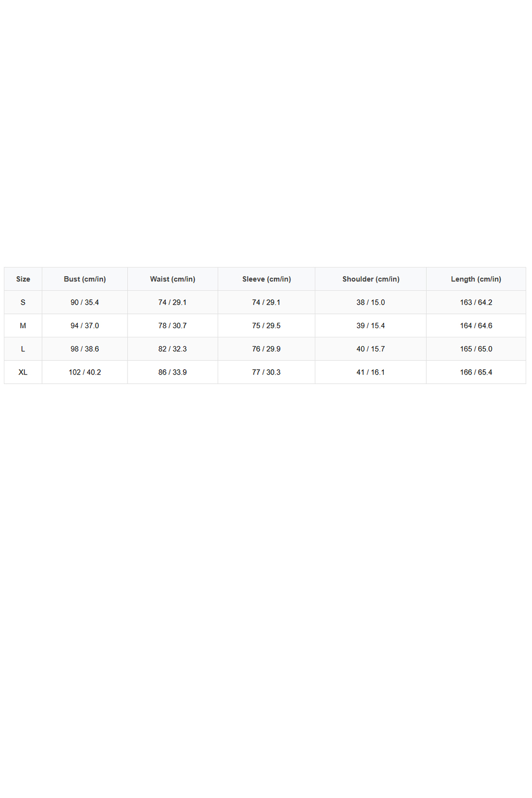Image resolution: width=532 pixels, height=798 pixels.
Task: Click the Shoulder (cm/in) column header
Action: pyautogui.click(x=371, y=279)
